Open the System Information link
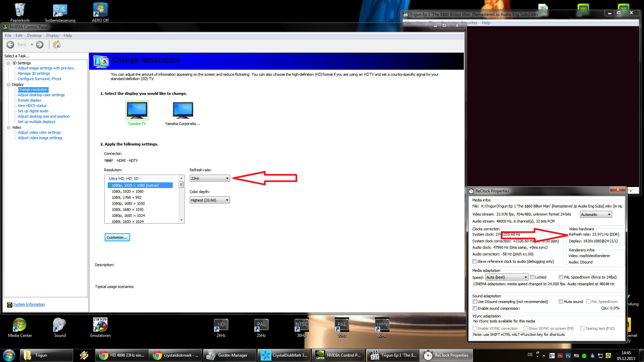644x362 pixels. (x=29, y=304)
